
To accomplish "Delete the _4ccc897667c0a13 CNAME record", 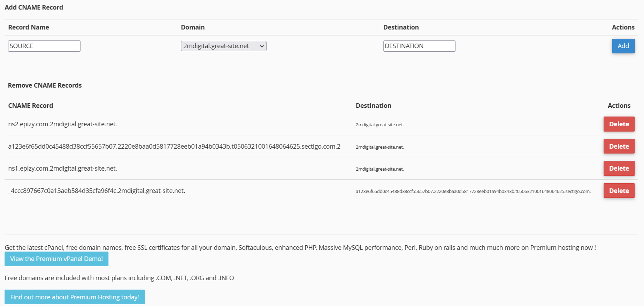I will [x=619, y=191].
